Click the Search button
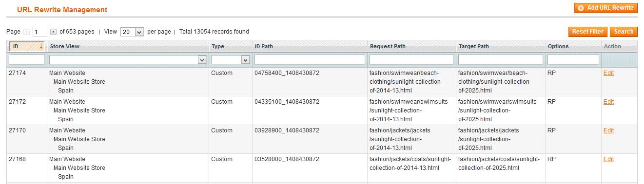This screenshot has height=184, width=644. [624, 32]
